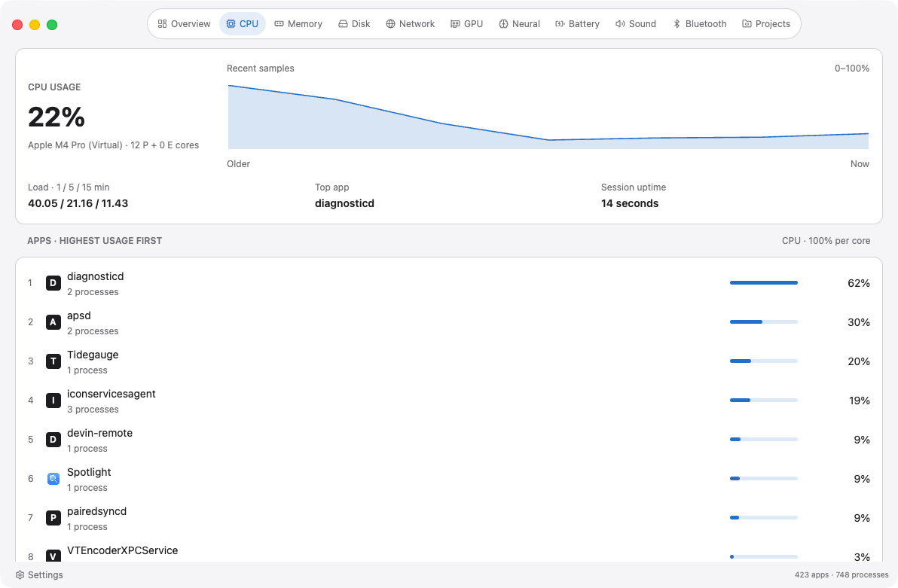
Task: Select the Spotlight row name
Action: (x=89, y=472)
